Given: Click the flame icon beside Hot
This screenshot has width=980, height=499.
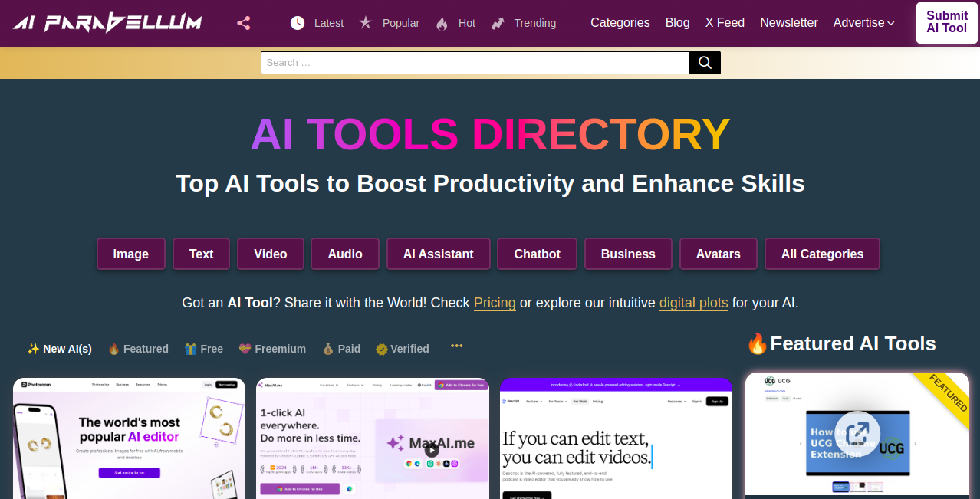Looking at the screenshot, I should (x=442, y=23).
